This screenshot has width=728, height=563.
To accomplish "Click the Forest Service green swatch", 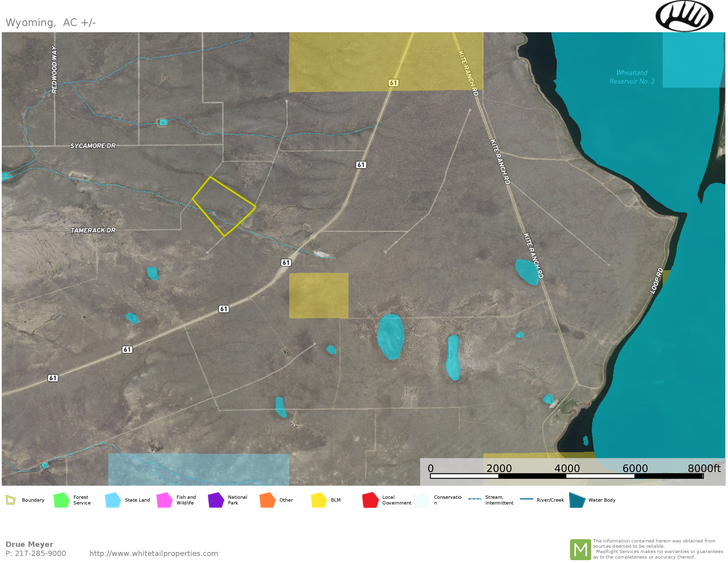I will point(61,500).
